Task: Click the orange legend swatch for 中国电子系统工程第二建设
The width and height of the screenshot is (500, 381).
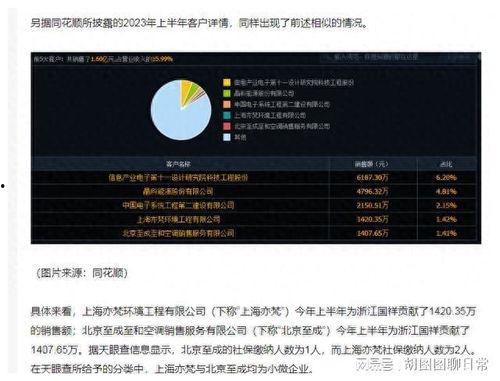Action: pyautogui.click(x=227, y=105)
